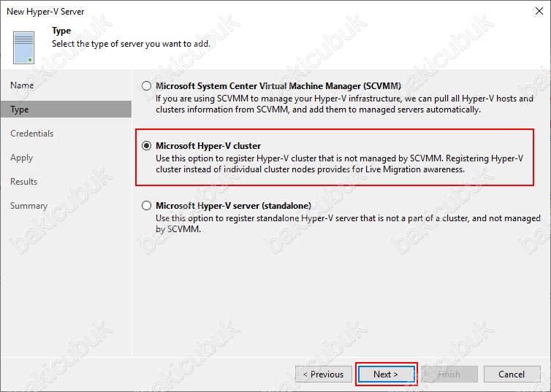Click the 'New Hyper-V Server' window title
This screenshot has height=392, width=551.
pyautogui.click(x=45, y=12)
